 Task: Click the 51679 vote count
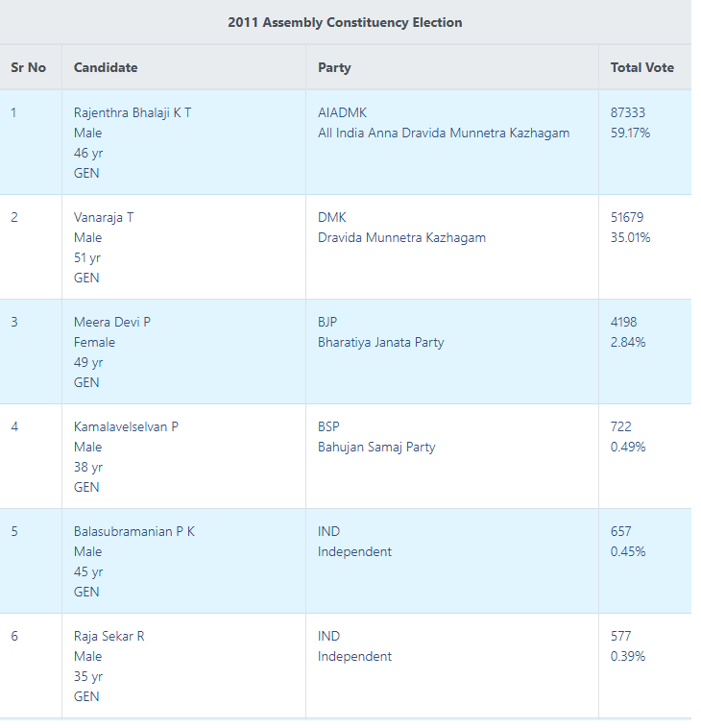click(x=627, y=217)
